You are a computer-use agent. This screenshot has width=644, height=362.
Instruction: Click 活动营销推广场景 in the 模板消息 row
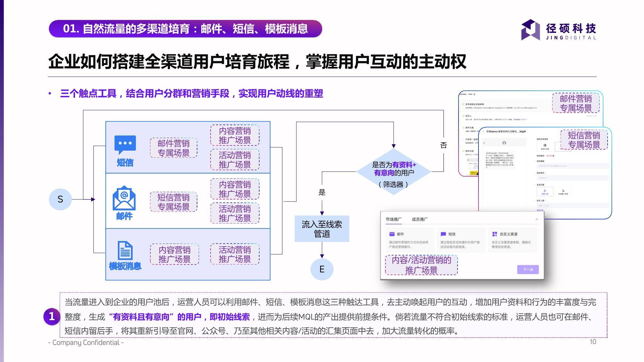click(235, 254)
